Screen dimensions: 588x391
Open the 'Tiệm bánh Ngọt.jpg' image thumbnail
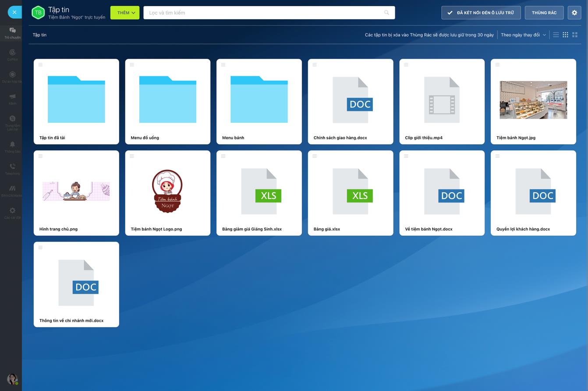533,100
